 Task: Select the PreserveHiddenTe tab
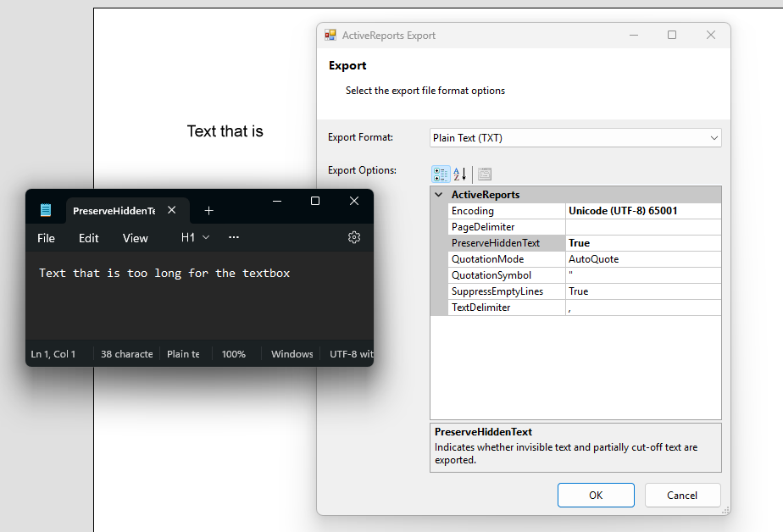pyautogui.click(x=119, y=209)
